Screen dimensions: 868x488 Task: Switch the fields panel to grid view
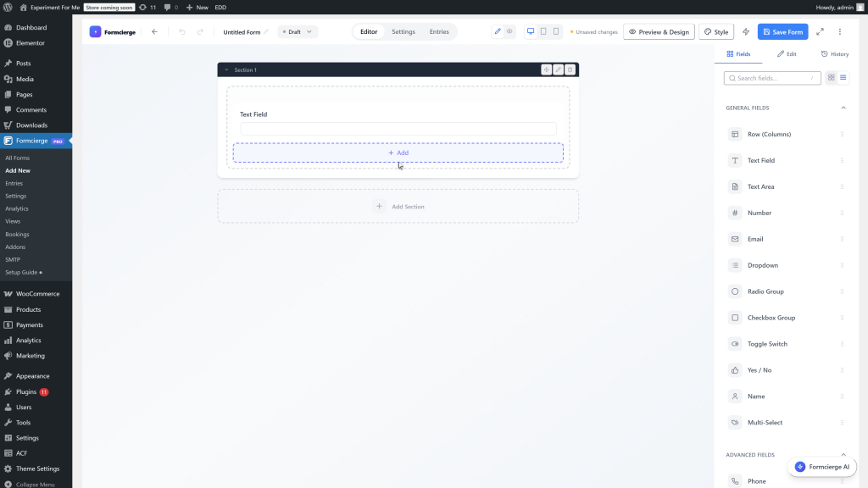pos(832,77)
